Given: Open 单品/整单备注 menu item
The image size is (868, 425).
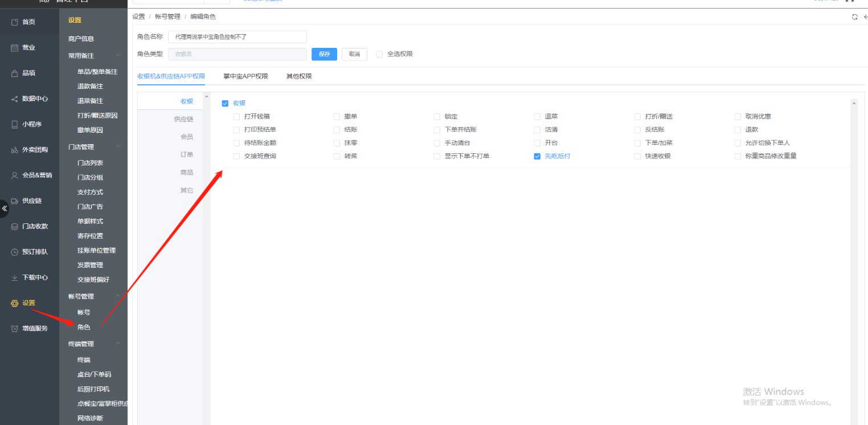Looking at the screenshot, I should point(97,72).
